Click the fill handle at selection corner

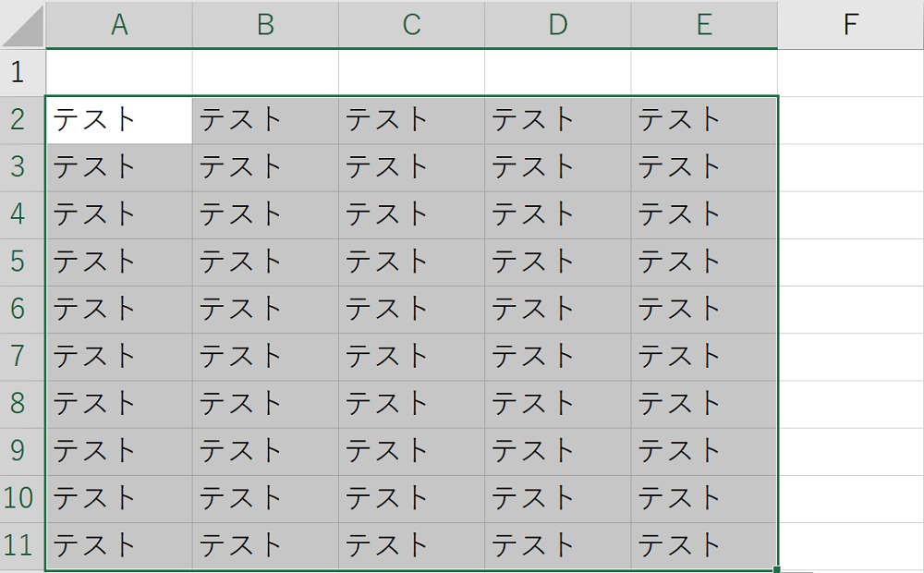pos(777,569)
